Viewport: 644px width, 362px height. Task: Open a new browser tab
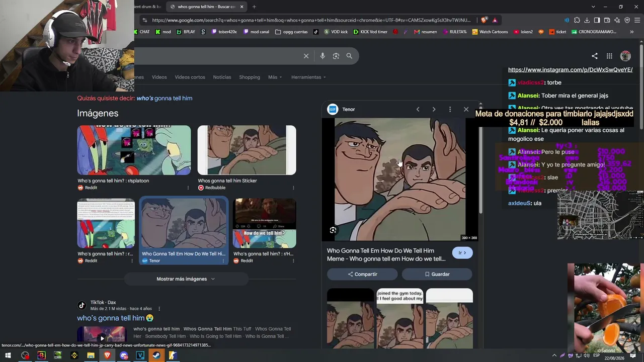point(254,7)
